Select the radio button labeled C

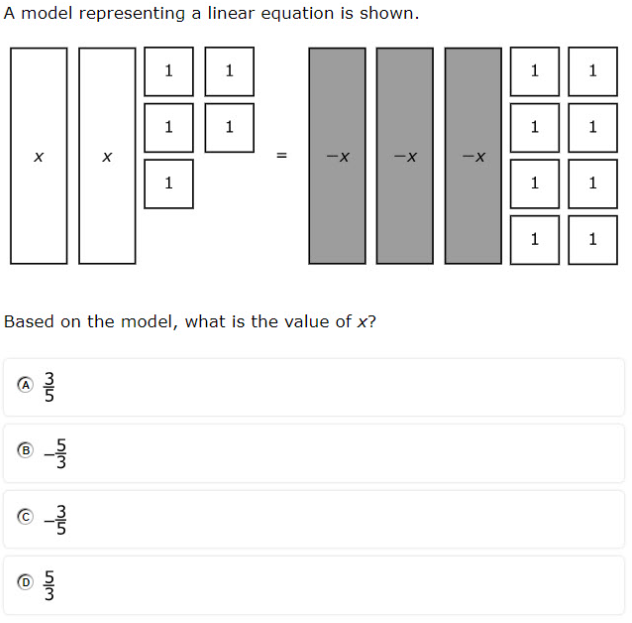[25, 517]
